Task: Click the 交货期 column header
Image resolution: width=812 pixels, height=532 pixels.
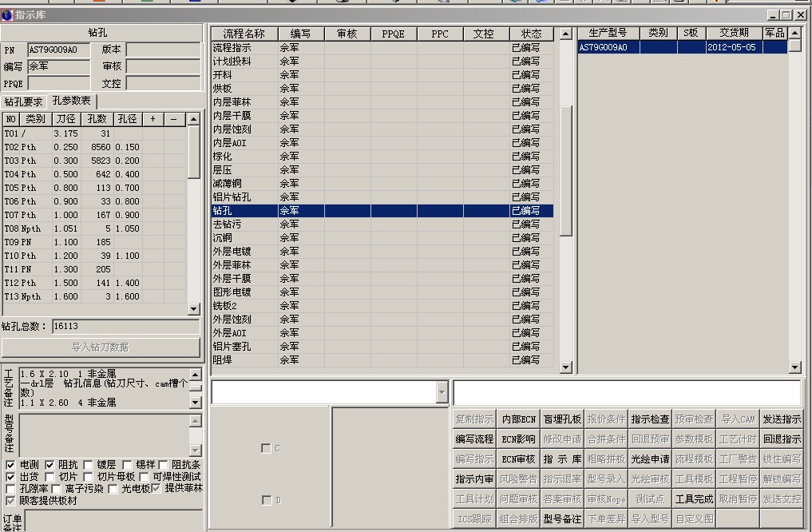Action: (734, 34)
